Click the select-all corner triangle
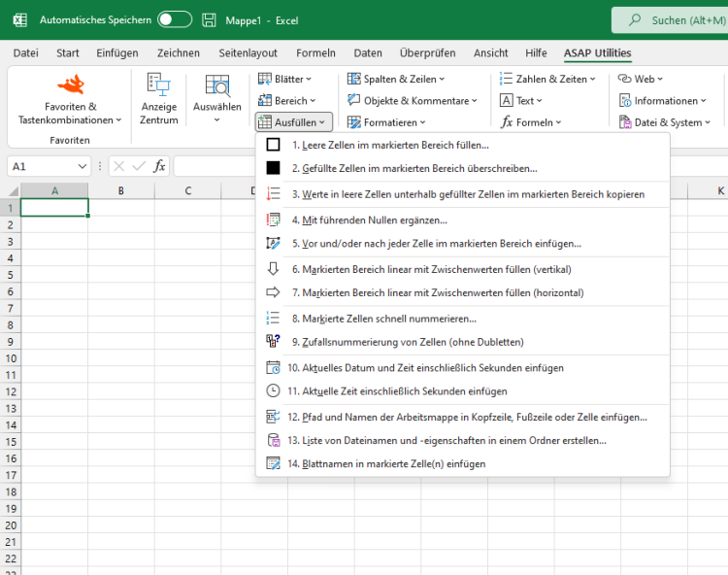Image resolution: width=728 pixels, height=575 pixels. 13,190
